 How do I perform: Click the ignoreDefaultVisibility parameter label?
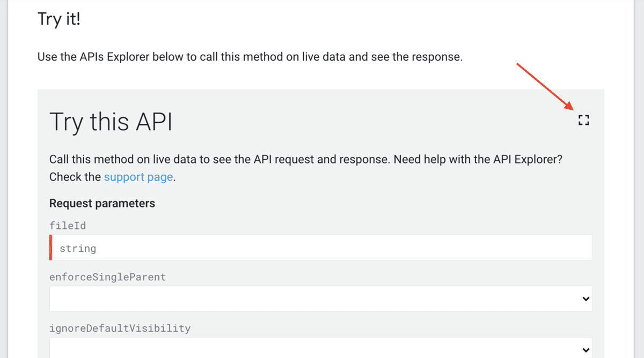click(x=120, y=328)
